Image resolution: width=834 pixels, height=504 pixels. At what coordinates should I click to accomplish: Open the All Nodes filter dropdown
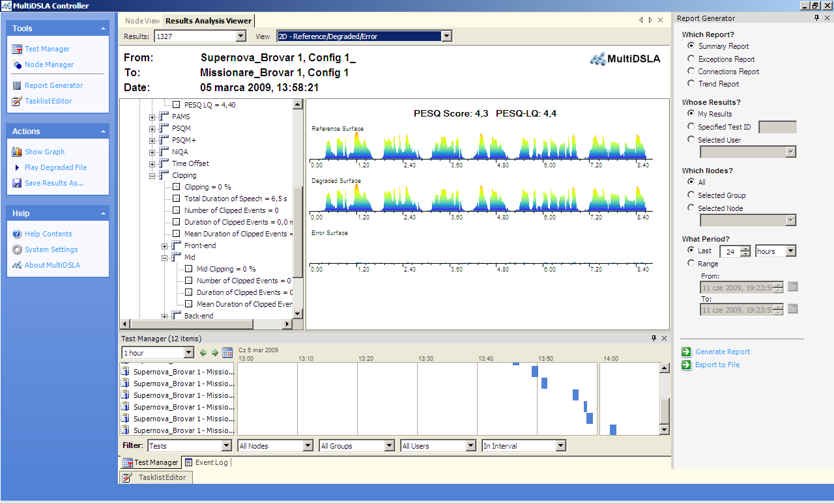[308, 446]
